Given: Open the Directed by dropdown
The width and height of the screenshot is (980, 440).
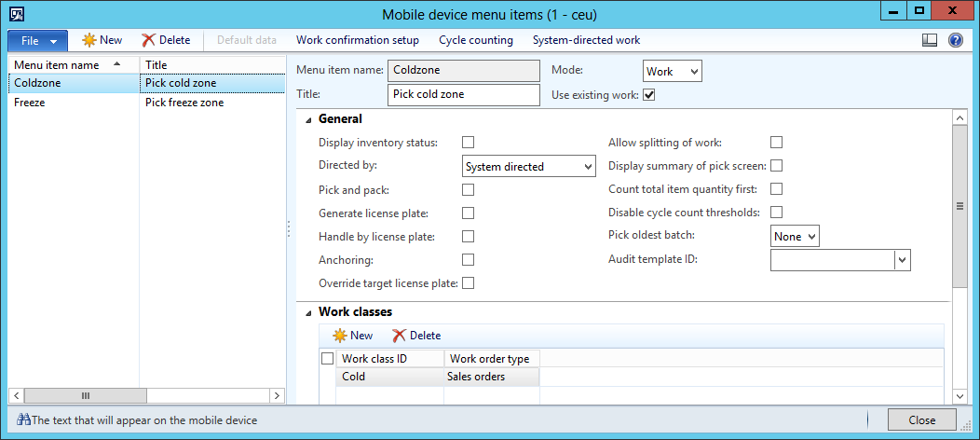Looking at the screenshot, I should pos(529,167).
